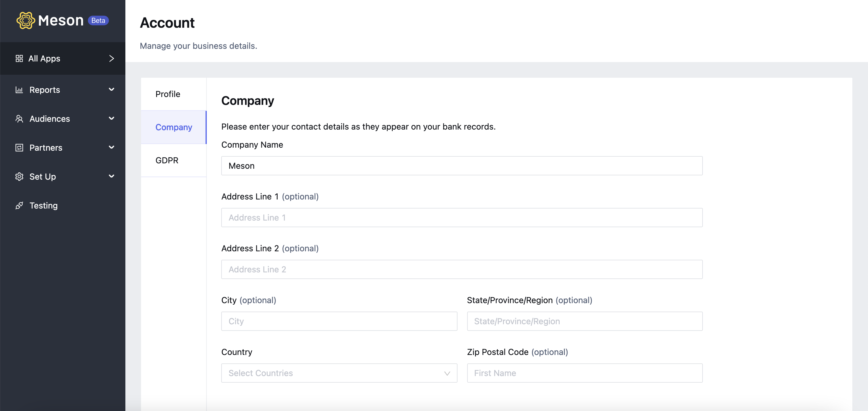Click the Zip Postal Code field
Screen dimensions: 868x411
(585, 373)
